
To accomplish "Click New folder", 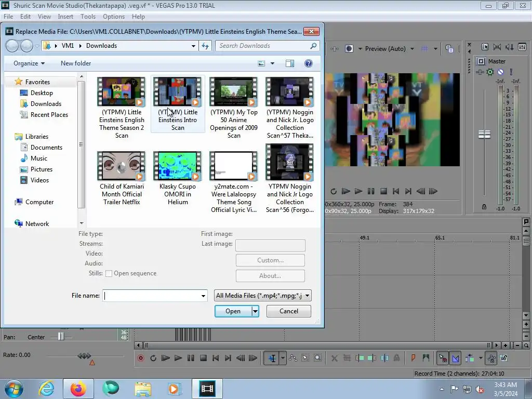I will tap(76, 63).
